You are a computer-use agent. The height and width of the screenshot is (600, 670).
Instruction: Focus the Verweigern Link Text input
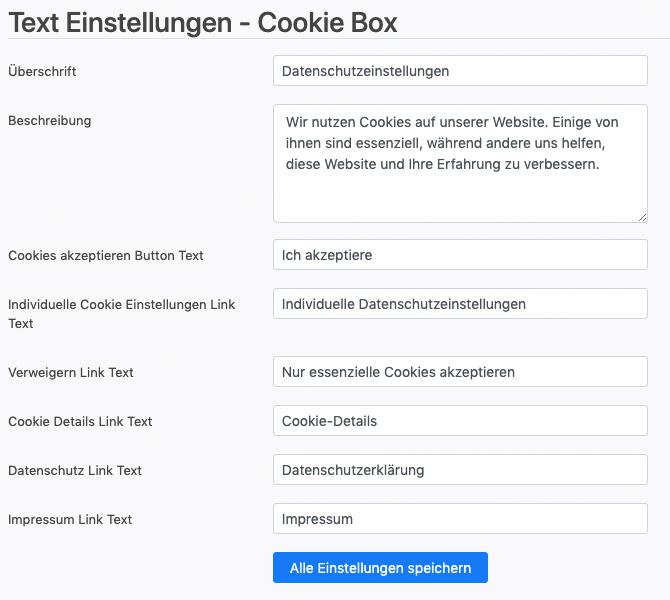point(460,372)
